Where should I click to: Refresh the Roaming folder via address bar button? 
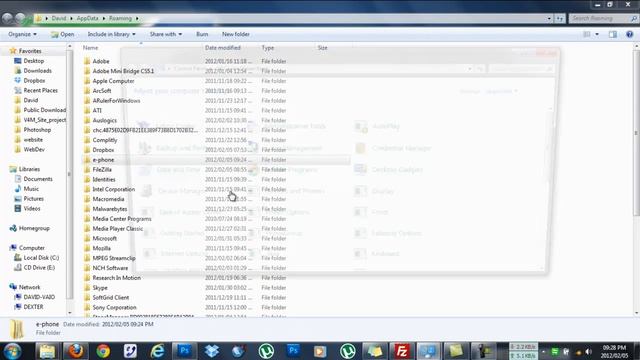(x=560, y=18)
